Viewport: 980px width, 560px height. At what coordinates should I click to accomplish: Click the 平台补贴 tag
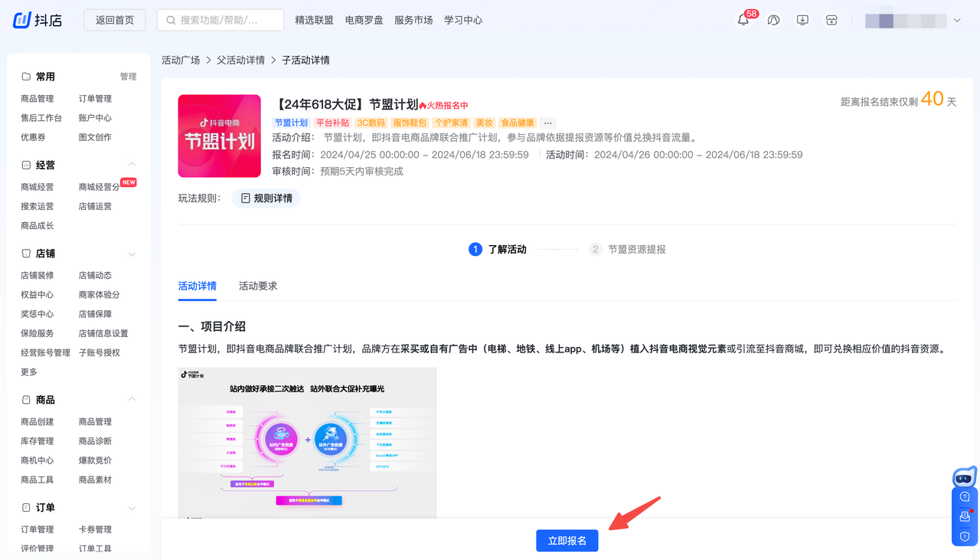coord(333,123)
